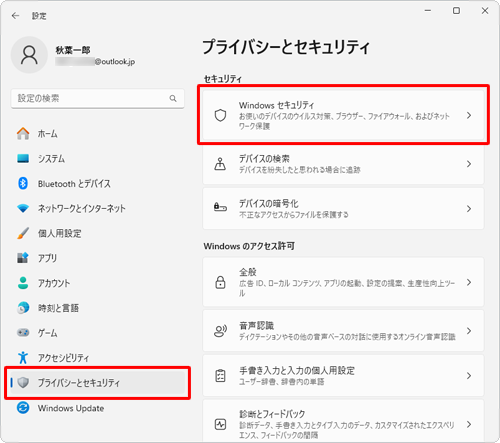The image size is (500, 443).
Task: Open デバイスの暗号化 chevron arrow
Action: click(x=469, y=209)
